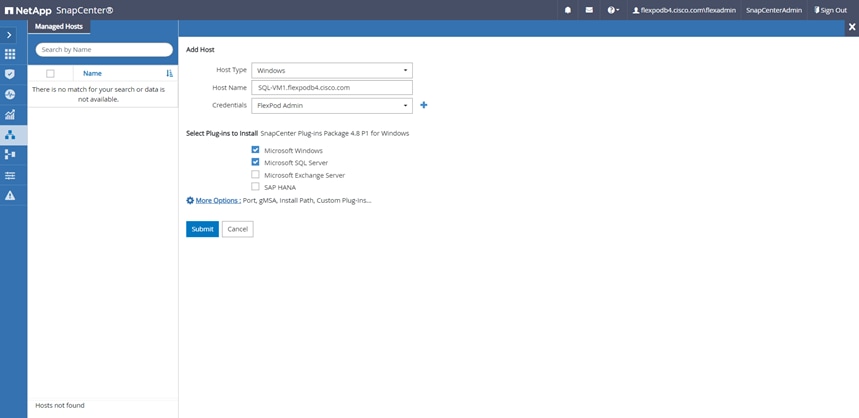Click the Search by Name field
Image resolution: width=859 pixels, height=418 pixels.
pos(104,49)
